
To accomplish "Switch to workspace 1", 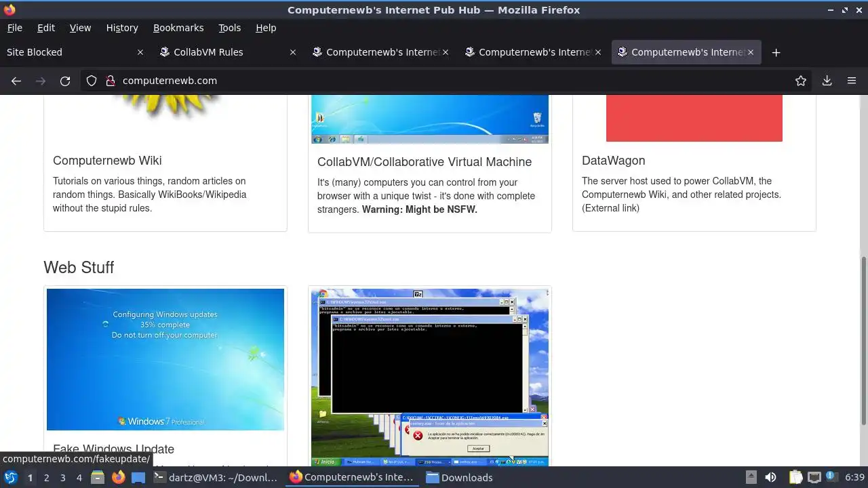I will 30,477.
